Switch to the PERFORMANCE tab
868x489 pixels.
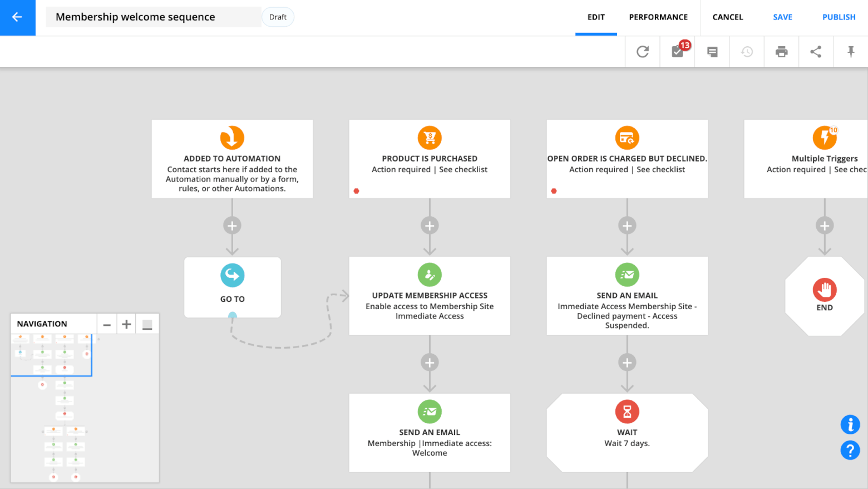tap(658, 17)
